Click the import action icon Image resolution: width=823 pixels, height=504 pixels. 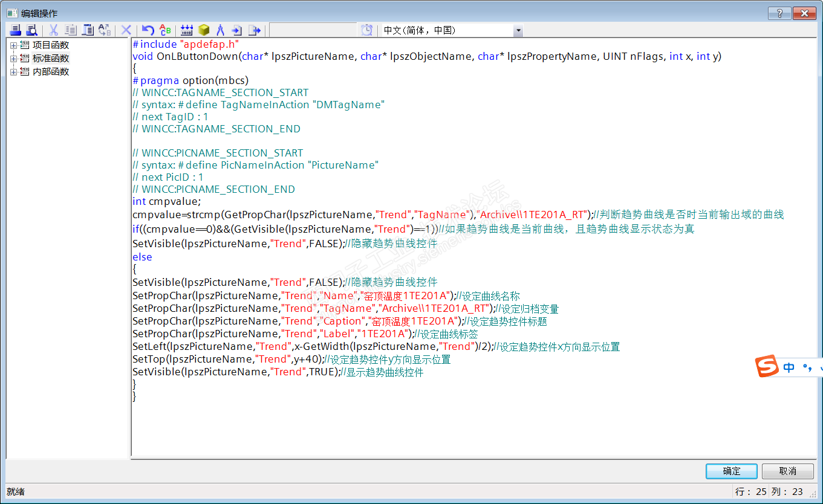pyautogui.click(x=237, y=30)
